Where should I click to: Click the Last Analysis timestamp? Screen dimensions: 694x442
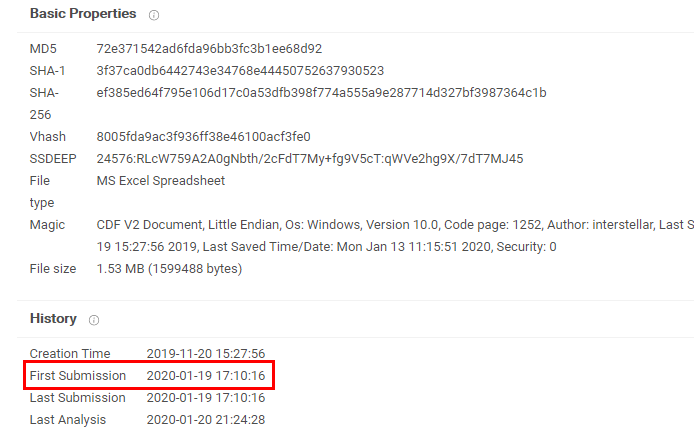click(205, 419)
